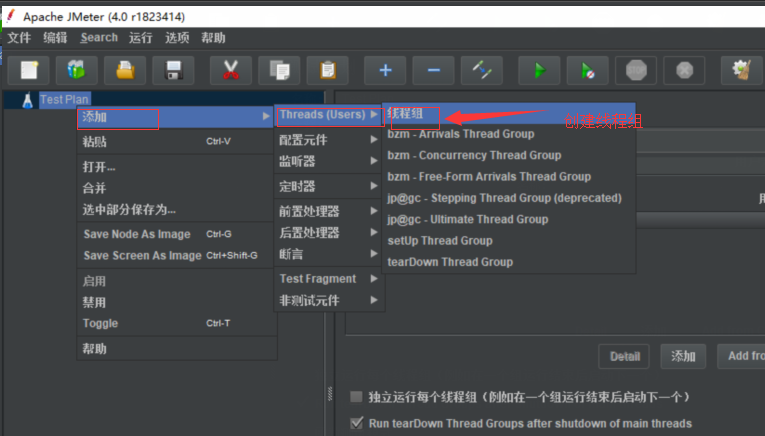Click the Stop test octagon icon
The image size is (765, 436).
pos(636,70)
